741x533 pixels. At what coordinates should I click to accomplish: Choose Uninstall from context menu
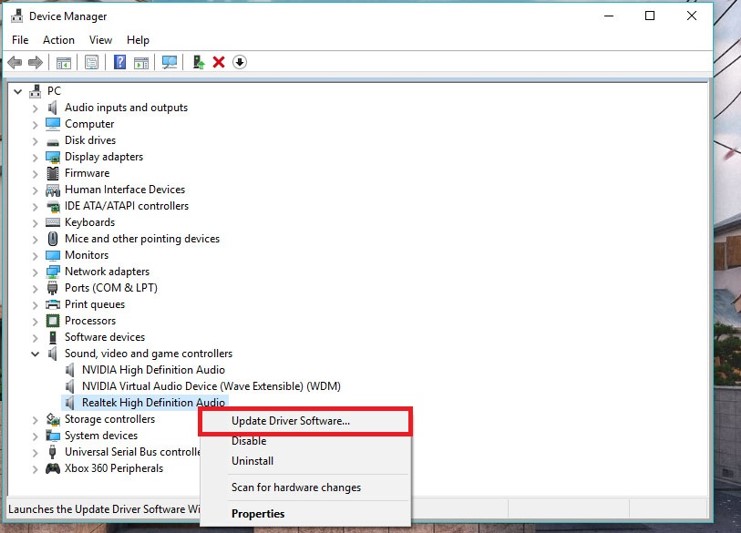305,461
